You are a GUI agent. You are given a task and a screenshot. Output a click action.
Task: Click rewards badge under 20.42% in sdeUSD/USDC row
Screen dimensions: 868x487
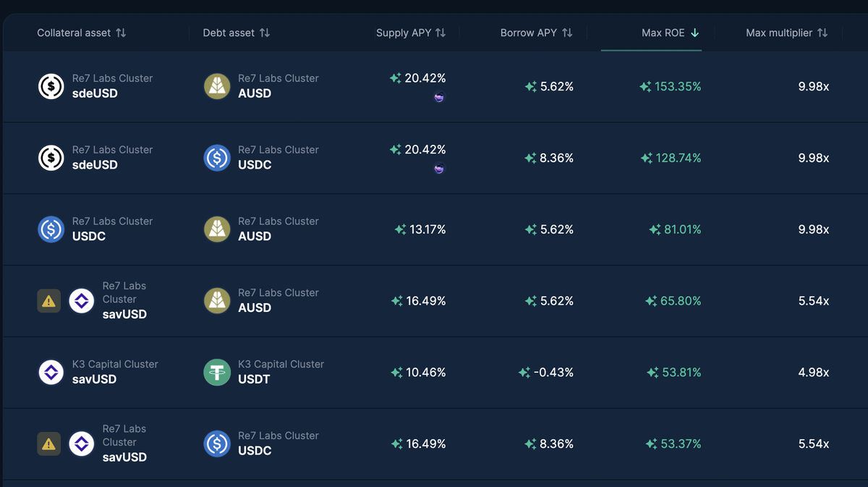[x=439, y=169]
